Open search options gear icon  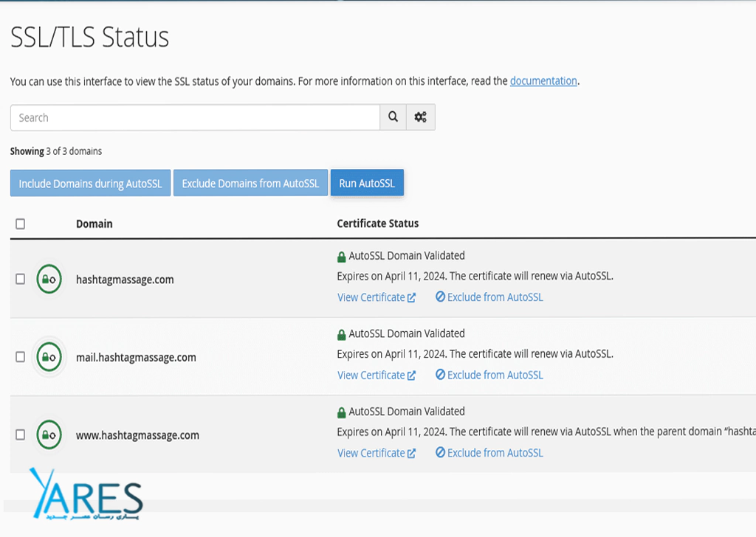(420, 117)
